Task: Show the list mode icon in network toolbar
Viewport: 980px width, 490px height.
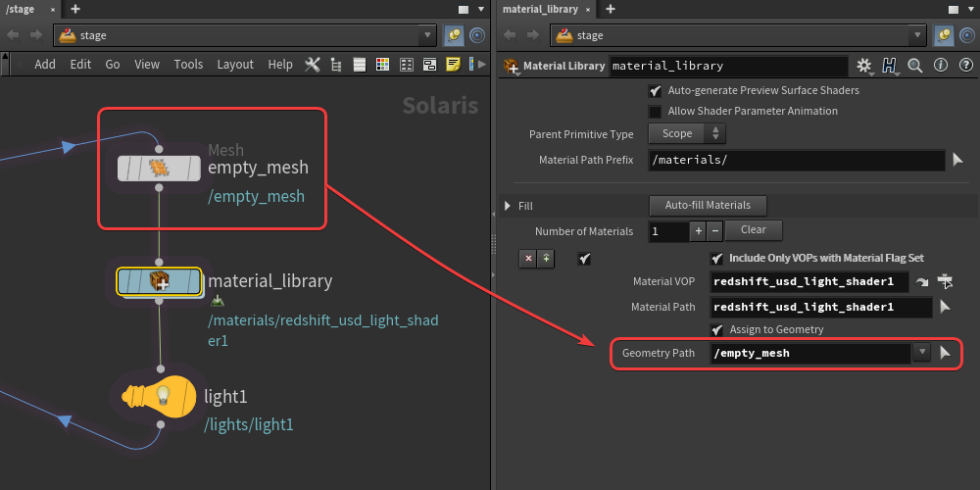Action: pyautogui.click(x=359, y=65)
